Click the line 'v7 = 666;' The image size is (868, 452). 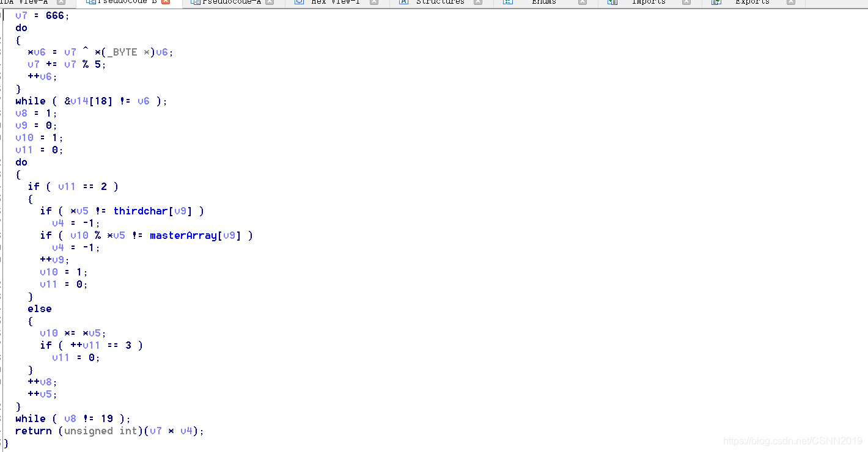tap(42, 15)
